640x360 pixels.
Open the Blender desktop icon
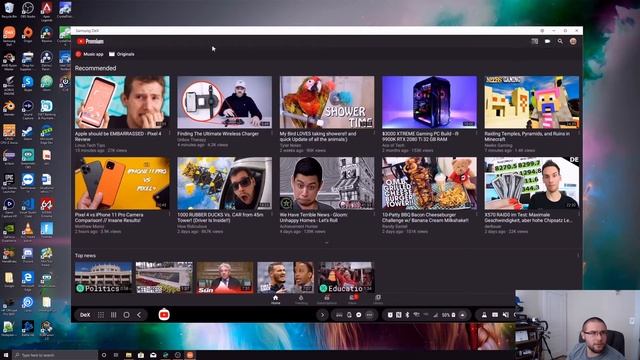9,108
